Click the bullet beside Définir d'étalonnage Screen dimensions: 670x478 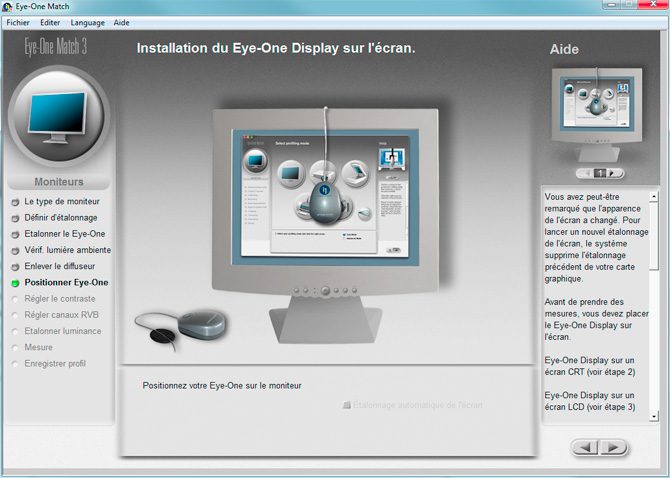pos(15,218)
